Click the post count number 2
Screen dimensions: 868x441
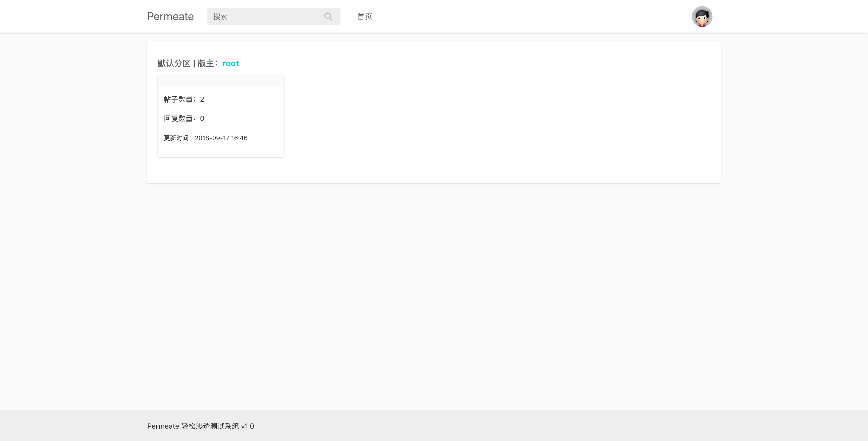(x=202, y=100)
